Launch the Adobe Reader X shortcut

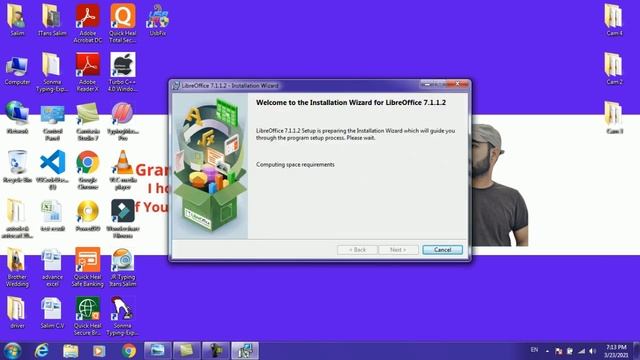coord(87,72)
